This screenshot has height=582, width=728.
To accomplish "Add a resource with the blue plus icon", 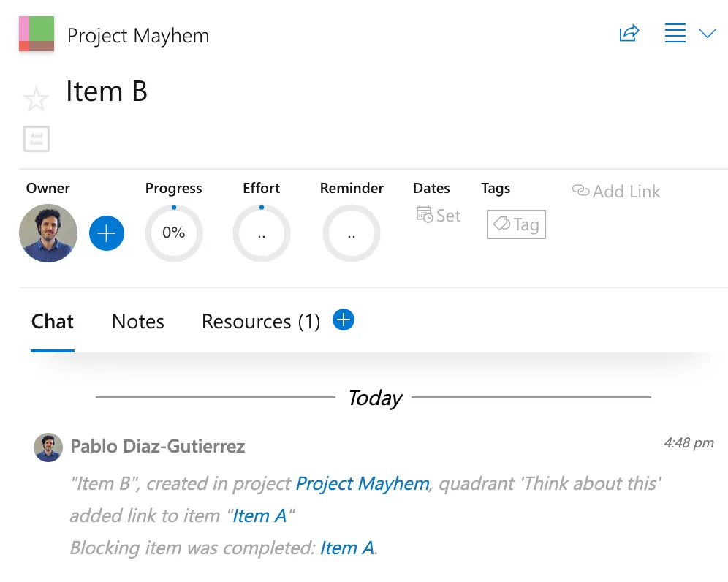I will (344, 320).
